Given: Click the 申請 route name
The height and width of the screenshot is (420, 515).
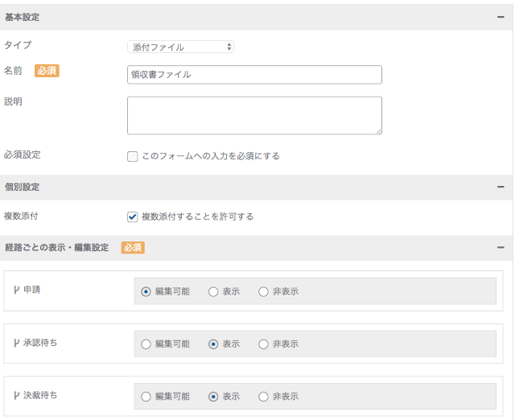Looking at the screenshot, I should click(32, 290).
